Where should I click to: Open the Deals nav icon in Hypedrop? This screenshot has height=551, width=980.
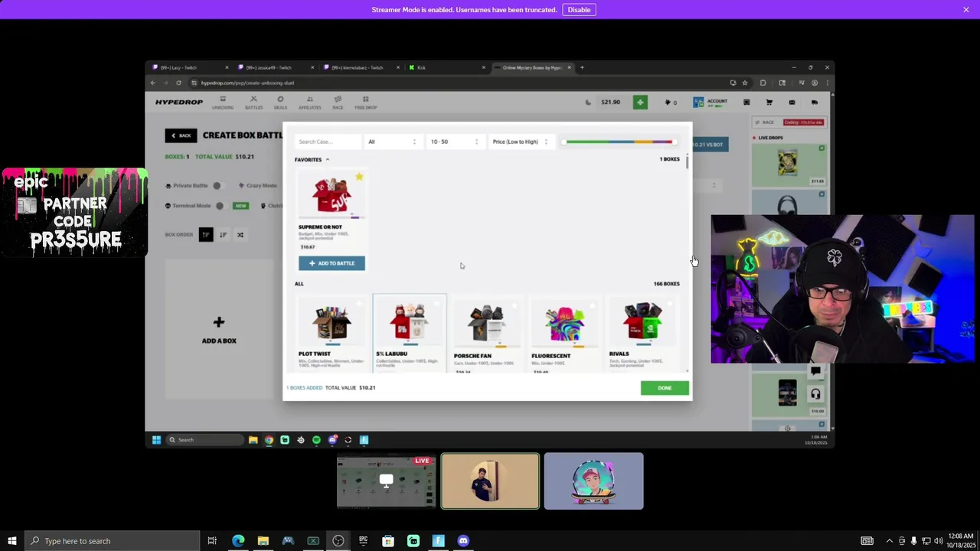point(280,103)
